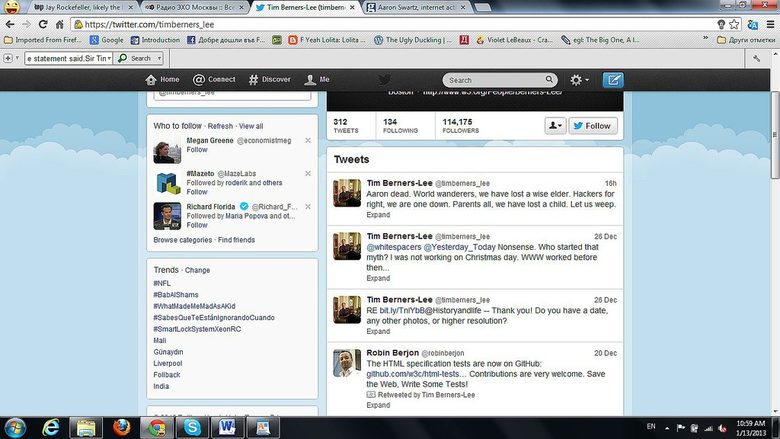780x439 pixels.
Task: Open the Connect tab
Action: click(x=214, y=80)
